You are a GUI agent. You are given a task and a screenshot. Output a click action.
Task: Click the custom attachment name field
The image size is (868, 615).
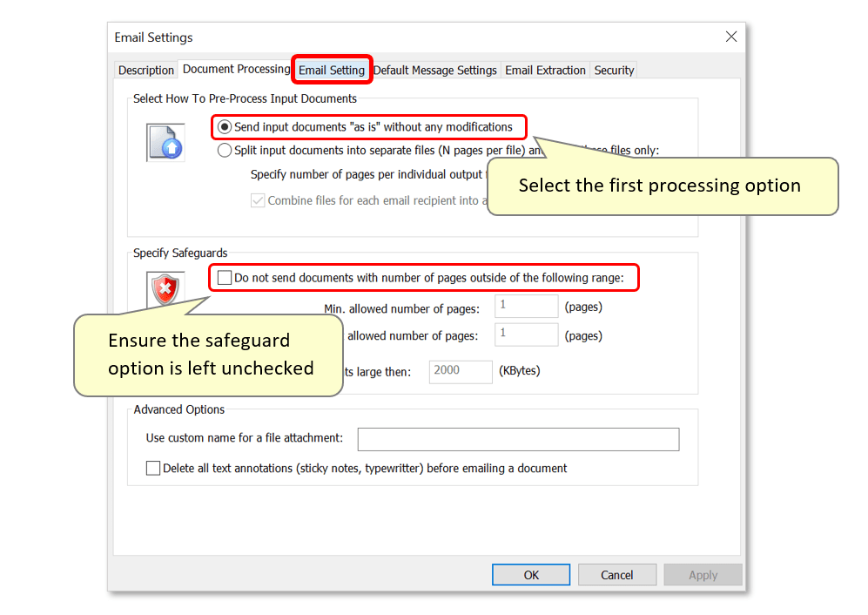[x=518, y=439]
